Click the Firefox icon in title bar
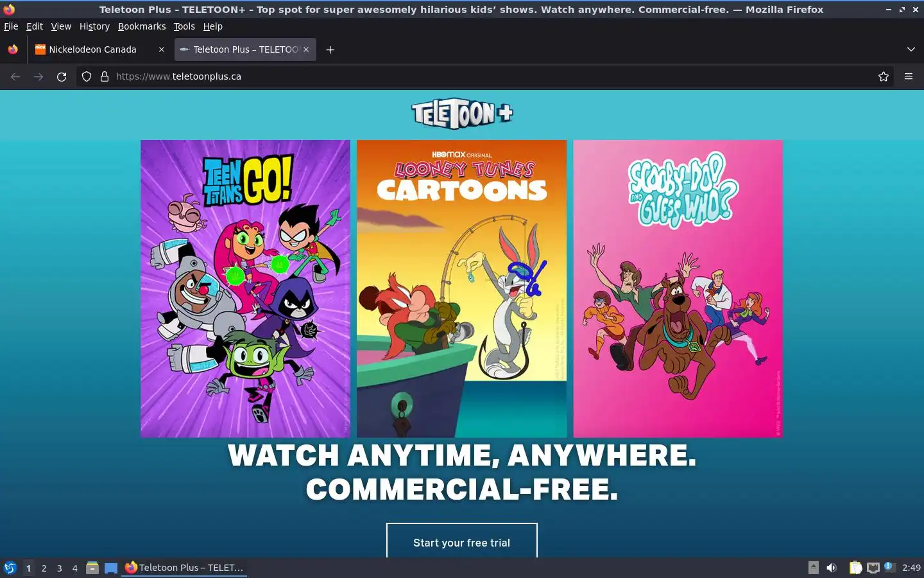924x578 pixels. tap(9, 9)
